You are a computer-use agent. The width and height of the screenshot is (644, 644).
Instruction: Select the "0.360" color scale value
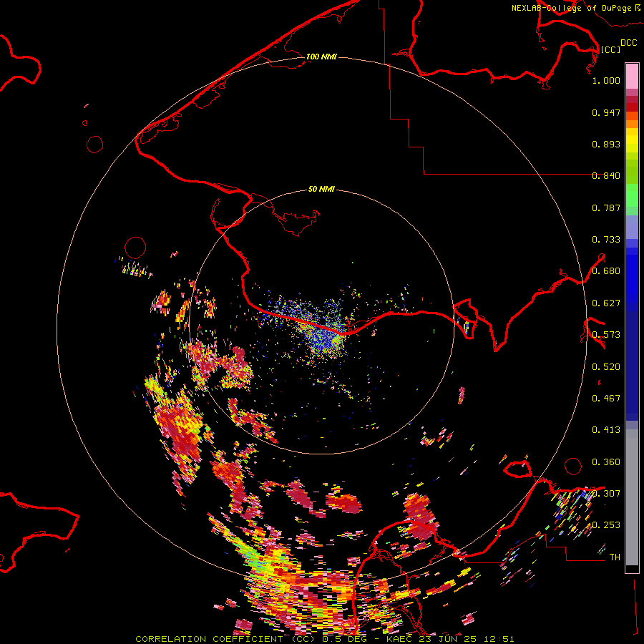point(606,462)
